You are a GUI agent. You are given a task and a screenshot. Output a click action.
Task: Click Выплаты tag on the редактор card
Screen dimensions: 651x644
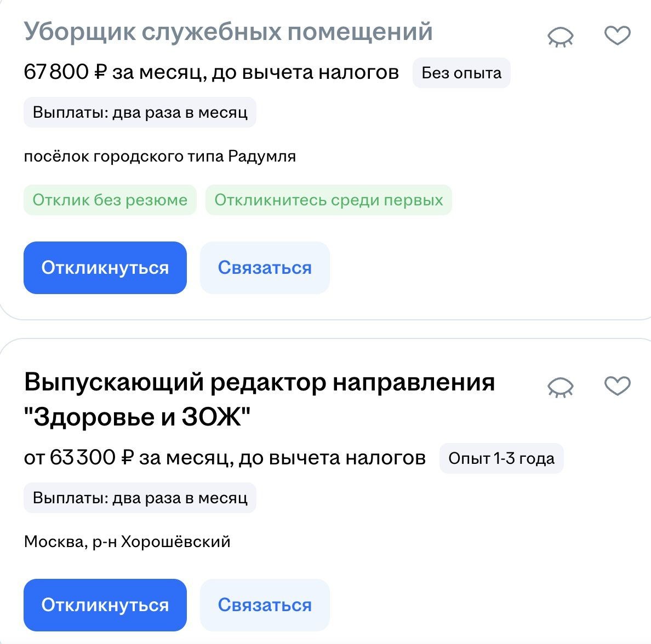140,498
